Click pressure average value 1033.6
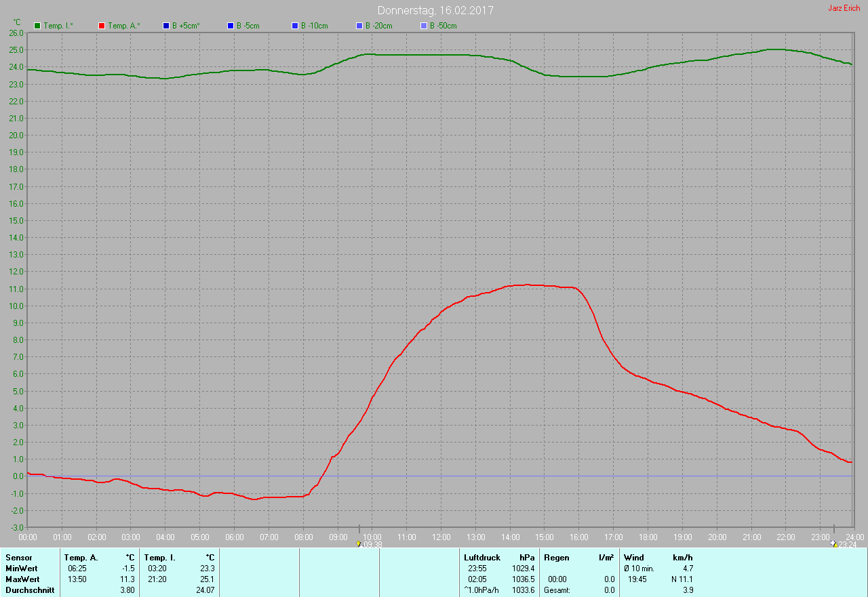This screenshot has height=597, width=868. point(523,590)
